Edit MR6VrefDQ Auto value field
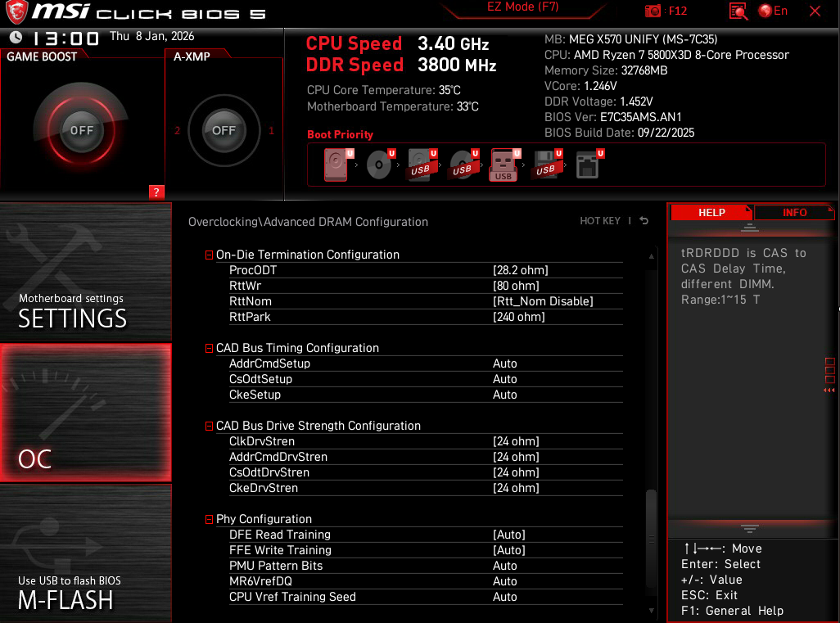The width and height of the screenshot is (840, 623). (504, 580)
